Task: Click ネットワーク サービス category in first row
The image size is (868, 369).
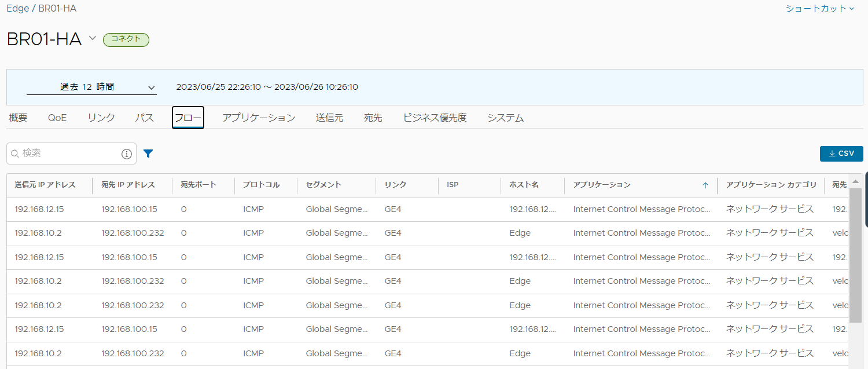Action: 770,209
